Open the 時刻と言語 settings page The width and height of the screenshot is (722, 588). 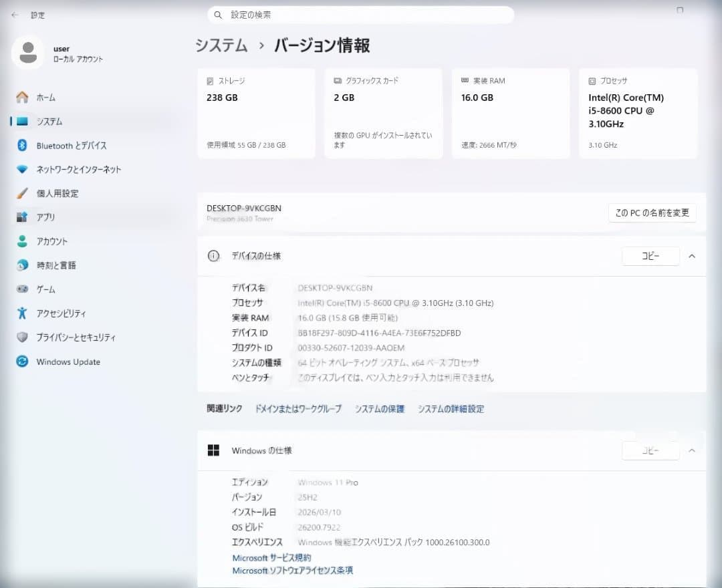point(56,265)
